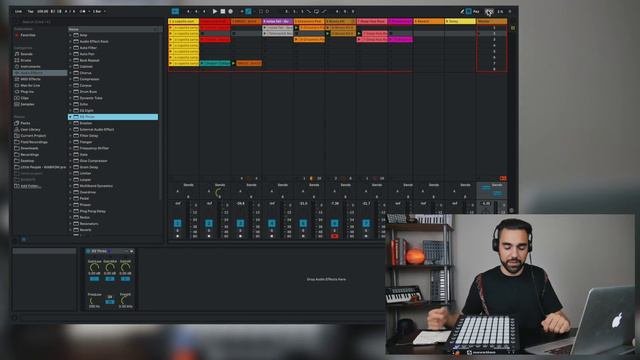Adjust the GainHi knob on EQ Three
This screenshot has width=640, height=360.
pyautogui.click(x=125, y=267)
